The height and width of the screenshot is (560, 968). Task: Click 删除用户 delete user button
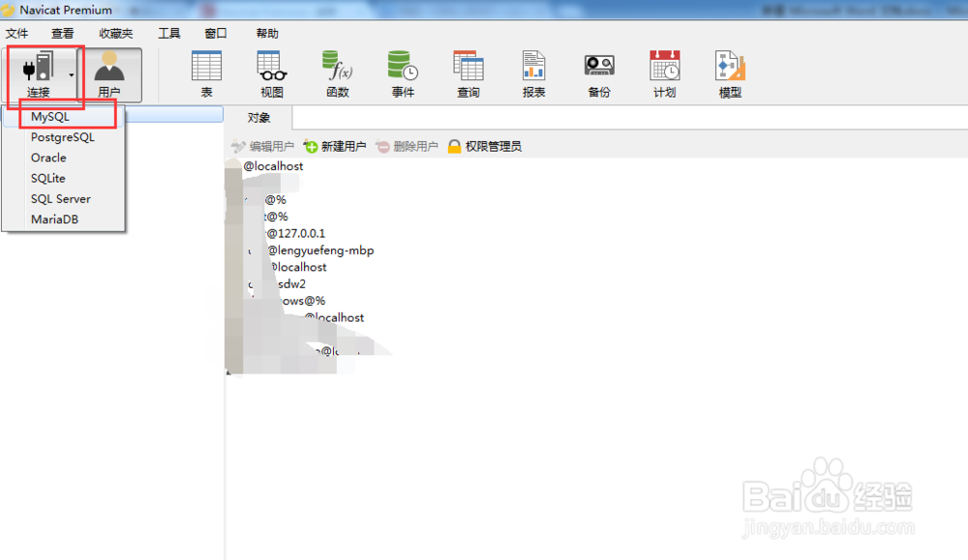coord(407,146)
